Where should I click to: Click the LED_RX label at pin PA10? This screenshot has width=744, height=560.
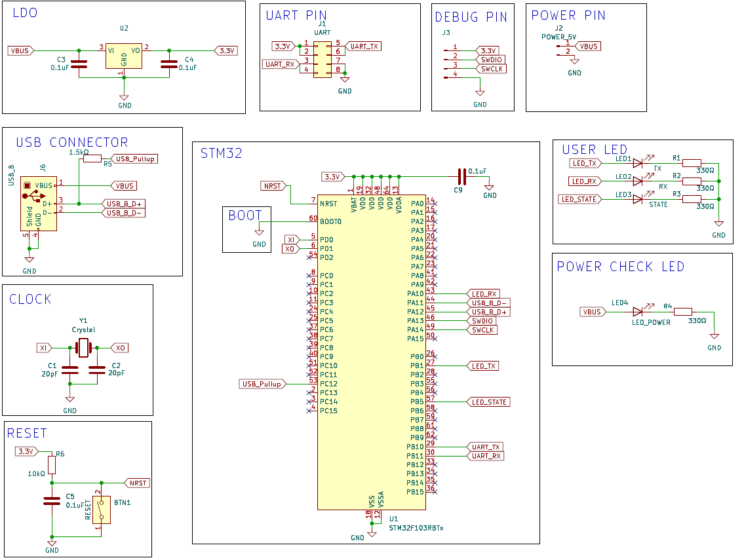[x=484, y=294]
